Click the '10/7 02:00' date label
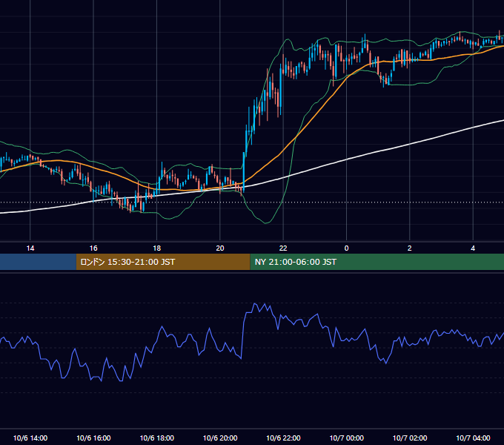The height and width of the screenshot is (445, 504). (410, 438)
